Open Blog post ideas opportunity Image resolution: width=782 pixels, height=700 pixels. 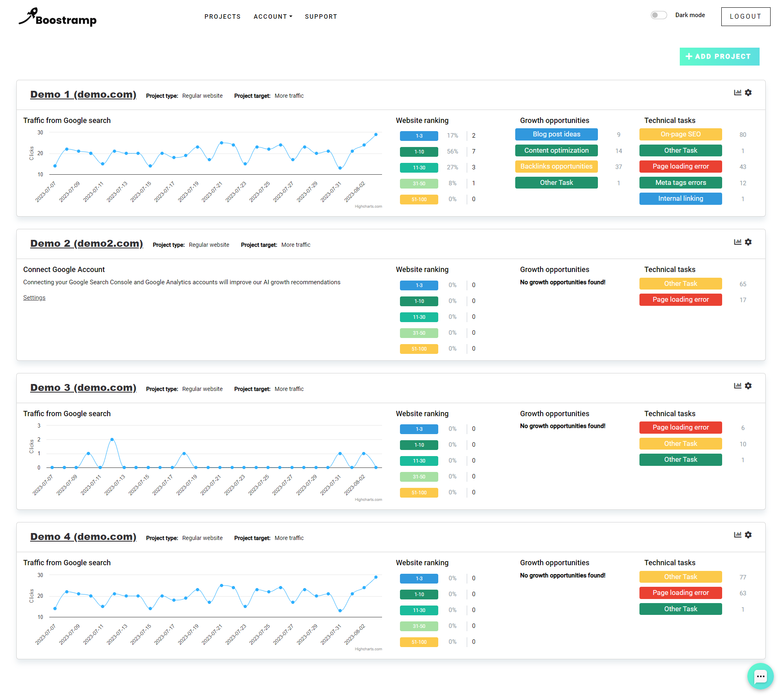556,134
